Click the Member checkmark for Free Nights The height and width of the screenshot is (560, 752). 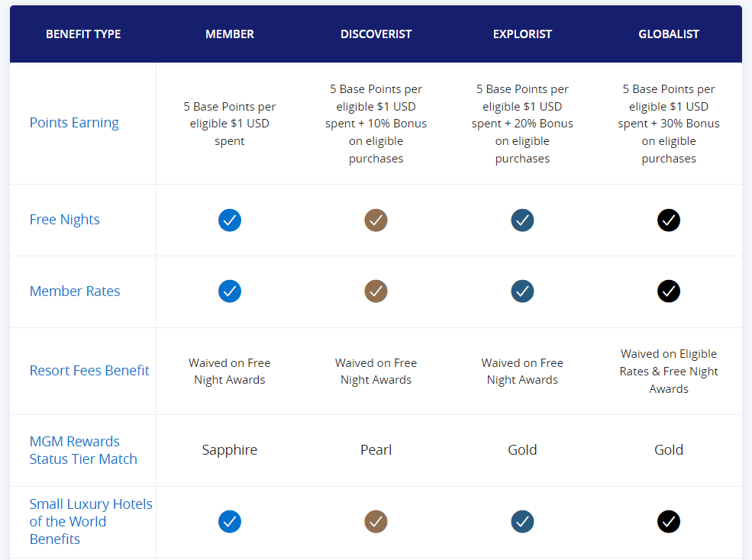[230, 220]
